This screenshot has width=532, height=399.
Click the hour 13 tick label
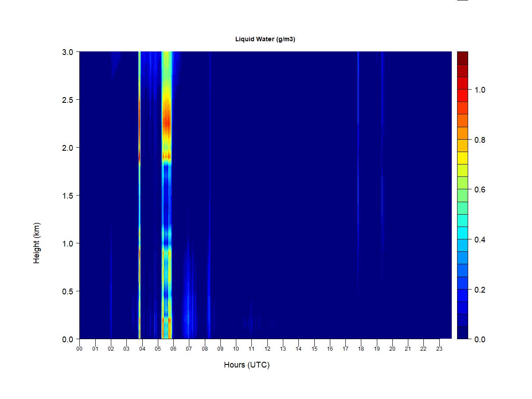point(283,349)
